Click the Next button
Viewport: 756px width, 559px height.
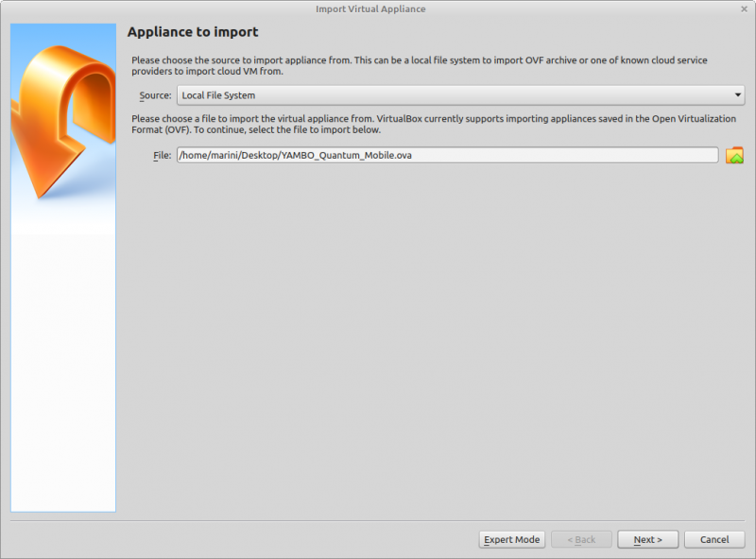click(x=647, y=539)
